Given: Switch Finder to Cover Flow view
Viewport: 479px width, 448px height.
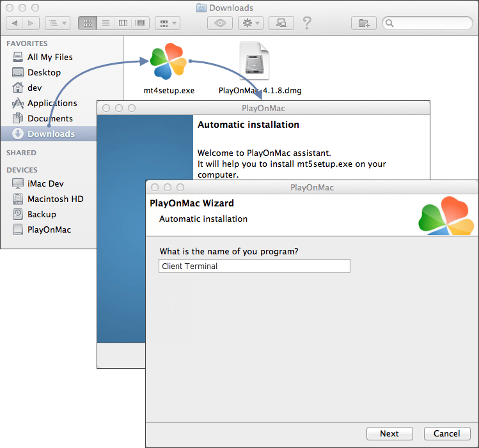Looking at the screenshot, I should click(141, 23).
